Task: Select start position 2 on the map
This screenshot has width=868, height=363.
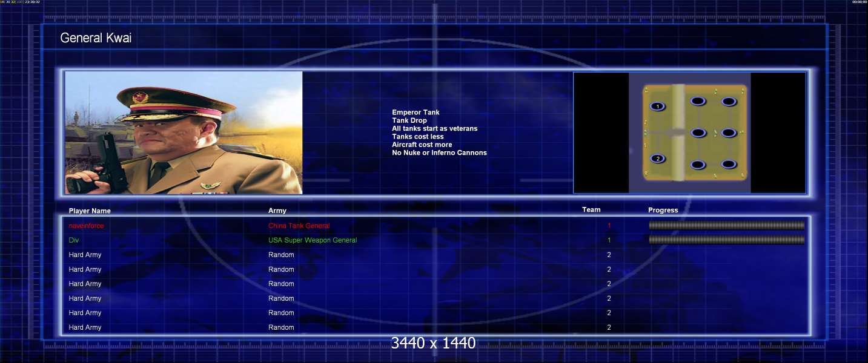Action: point(657,159)
